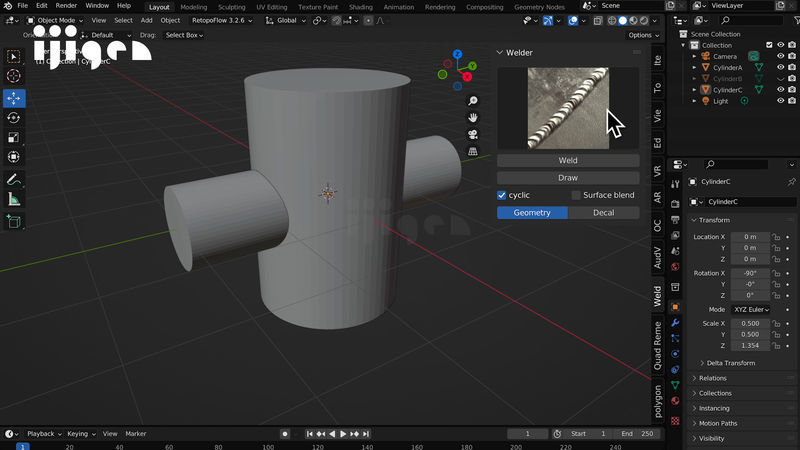Click the weld bead preview thumbnail
The image size is (800, 450).
[568, 108]
